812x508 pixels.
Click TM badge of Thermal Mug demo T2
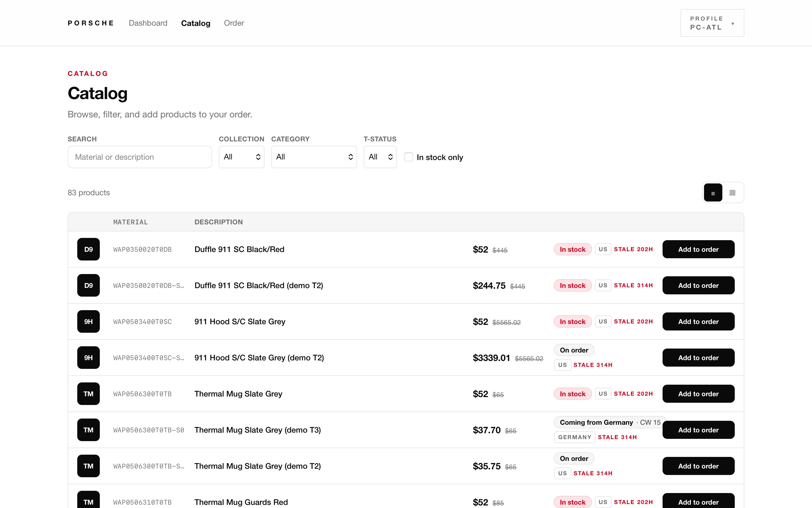click(x=89, y=466)
